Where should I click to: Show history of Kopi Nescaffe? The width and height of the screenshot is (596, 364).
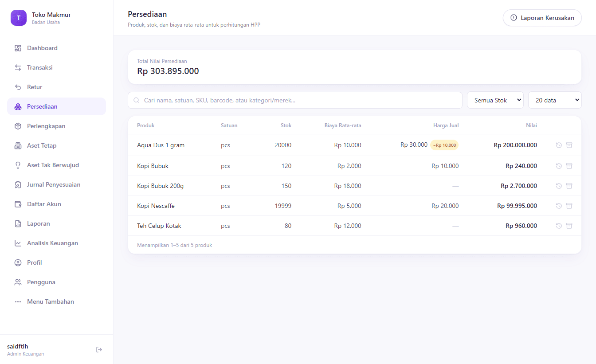point(559,206)
